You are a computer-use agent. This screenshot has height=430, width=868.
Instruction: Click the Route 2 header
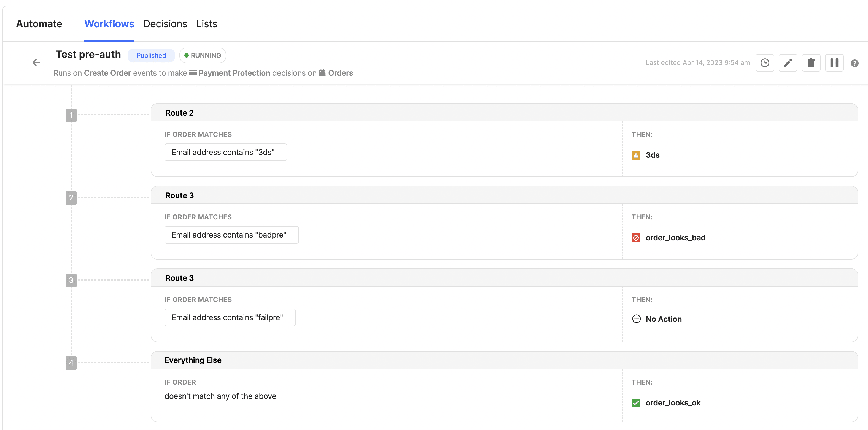coord(504,113)
